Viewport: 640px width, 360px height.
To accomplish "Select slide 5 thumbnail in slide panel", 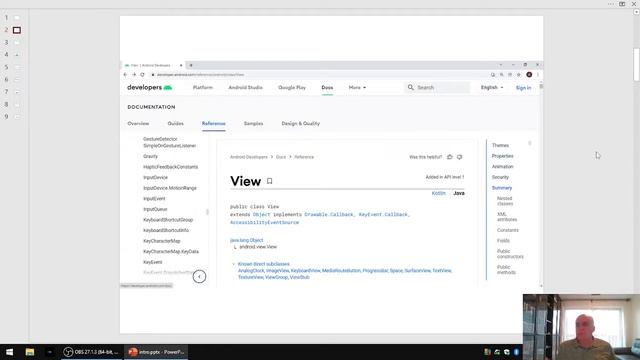I will click(x=17, y=67).
